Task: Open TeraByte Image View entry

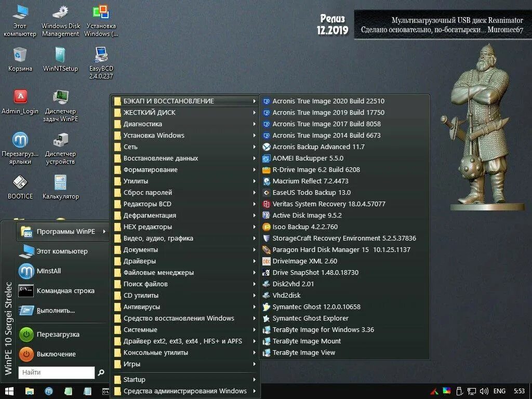Action: (x=344, y=353)
